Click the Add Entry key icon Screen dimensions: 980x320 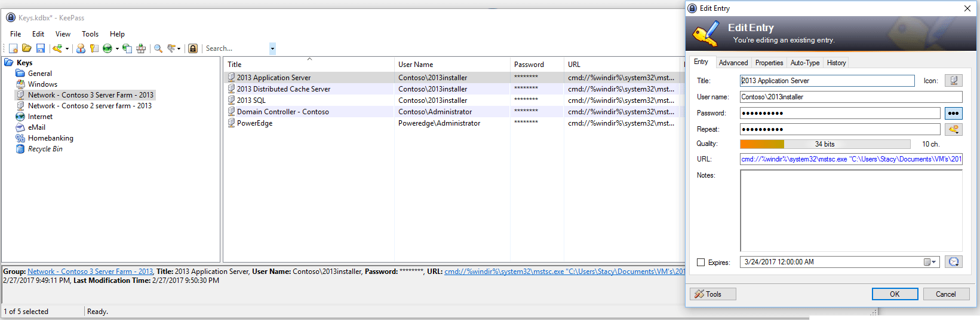tap(57, 48)
